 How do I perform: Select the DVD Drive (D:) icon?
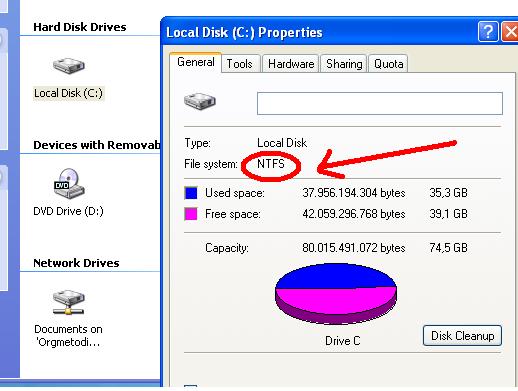click(x=69, y=183)
